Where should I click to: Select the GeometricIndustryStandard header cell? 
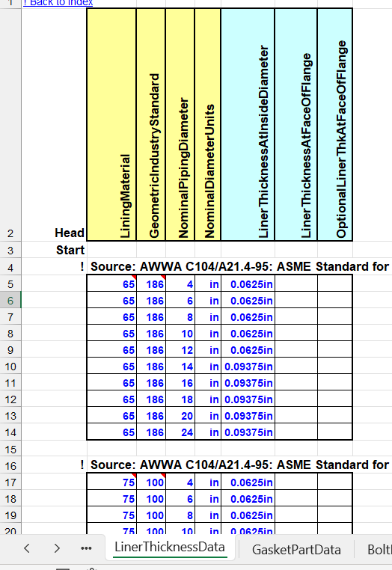pos(151,124)
